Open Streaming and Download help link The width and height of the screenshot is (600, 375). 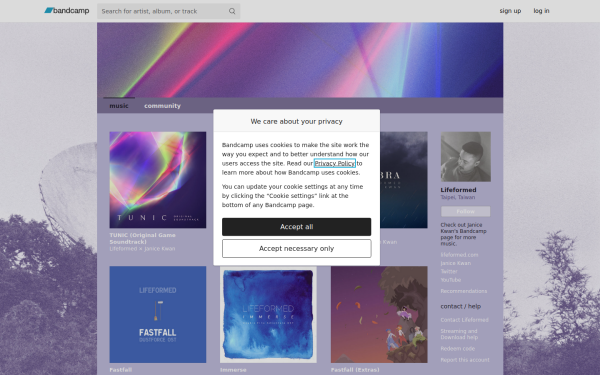(459, 334)
